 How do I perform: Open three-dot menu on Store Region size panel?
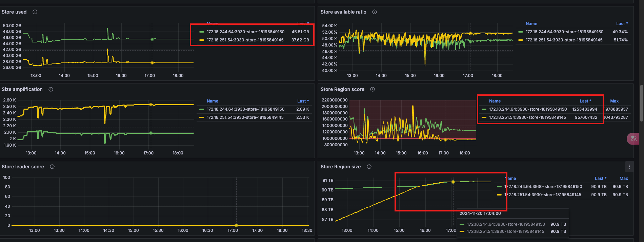coord(629,167)
